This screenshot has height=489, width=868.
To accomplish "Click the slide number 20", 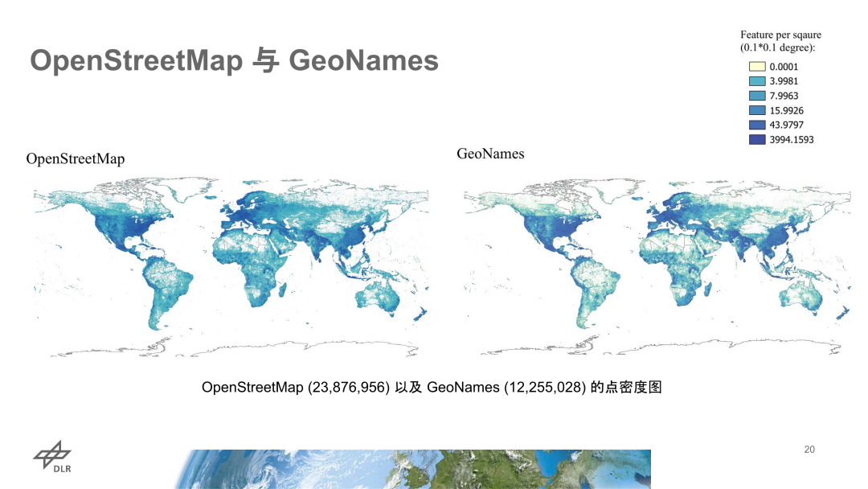I will pos(809,450).
